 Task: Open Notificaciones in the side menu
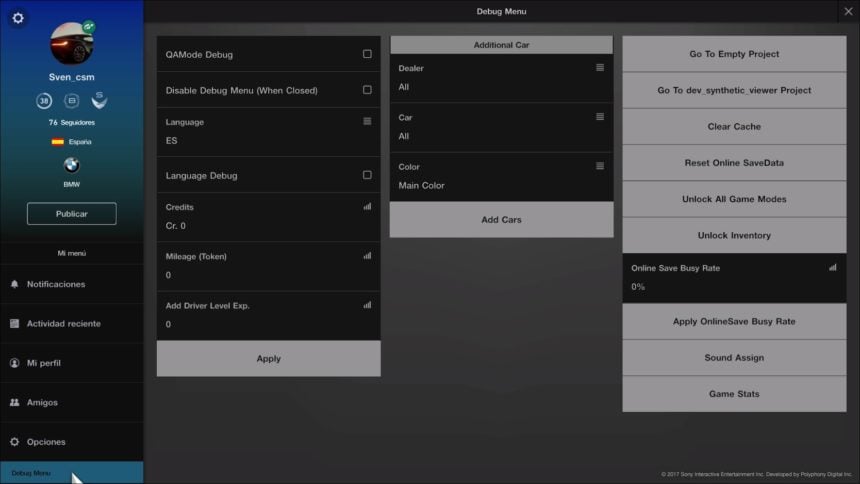(x=72, y=284)
